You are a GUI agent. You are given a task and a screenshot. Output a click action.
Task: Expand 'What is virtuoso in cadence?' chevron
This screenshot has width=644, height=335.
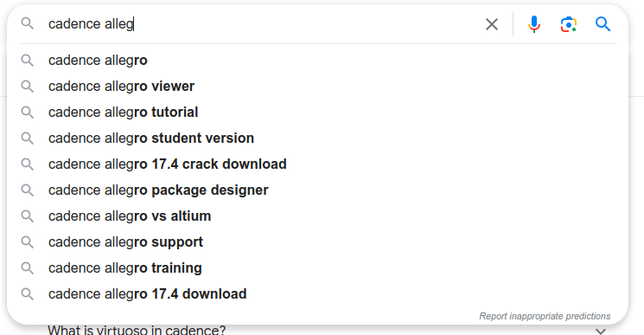click(x=601, y=331)
